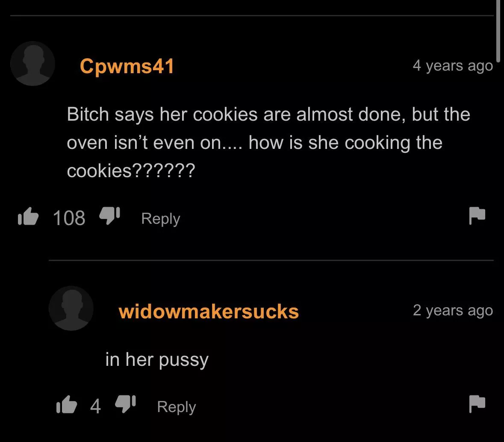Image resolution: width=504 pixels, height=442 pixels.
Task: Flag the Cpwms41 comment for review
Action: pos(477,216)
